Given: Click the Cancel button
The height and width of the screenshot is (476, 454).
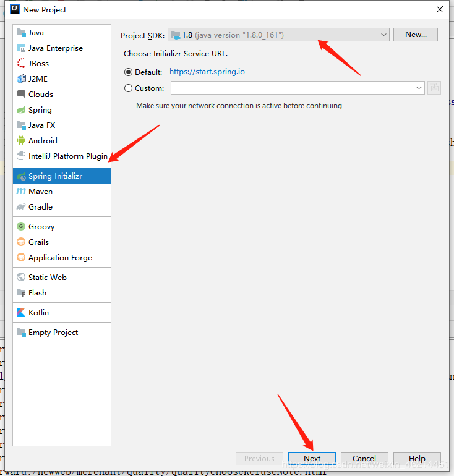Looking at the screenshot, I should [x=364, y=459].
